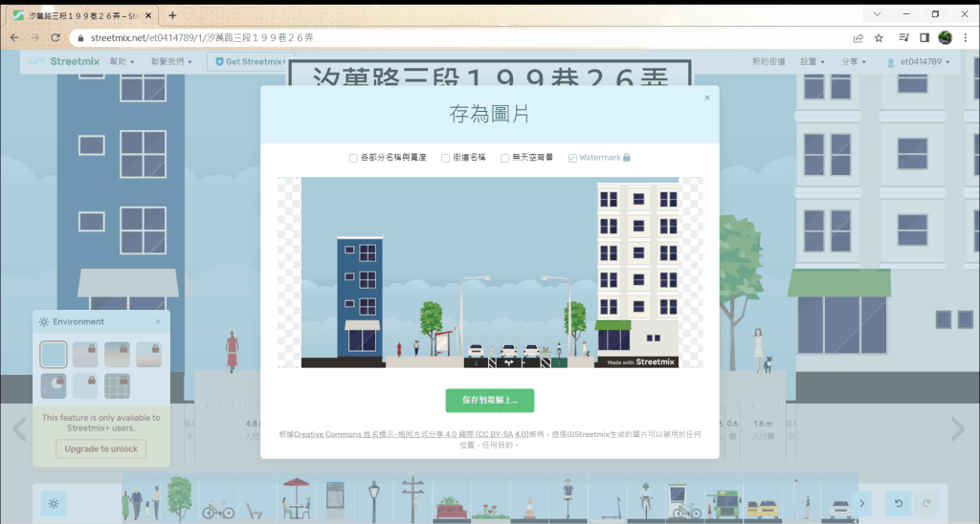980x524 pixels.
Task: Click the Streetmix logo
Action: click(64, 61)
